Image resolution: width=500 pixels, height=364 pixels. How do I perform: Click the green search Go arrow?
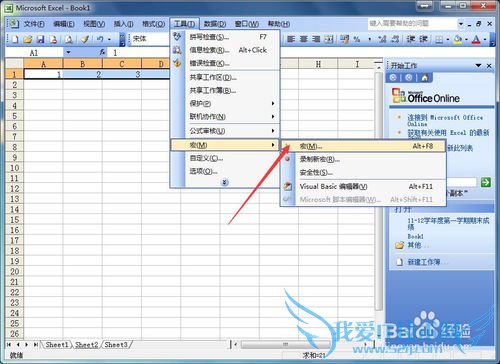[486, 182]
